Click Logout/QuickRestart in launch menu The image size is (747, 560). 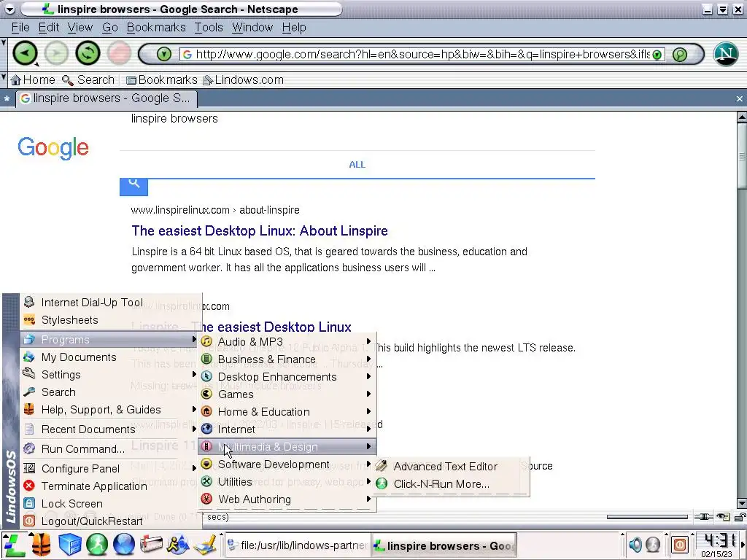click(x=111, y=521)
